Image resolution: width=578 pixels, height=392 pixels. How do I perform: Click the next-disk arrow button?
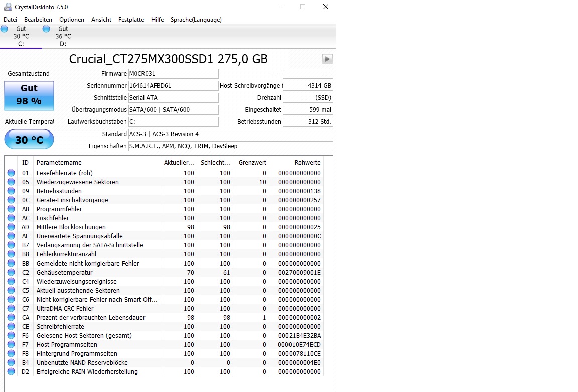tap(327, 59)
